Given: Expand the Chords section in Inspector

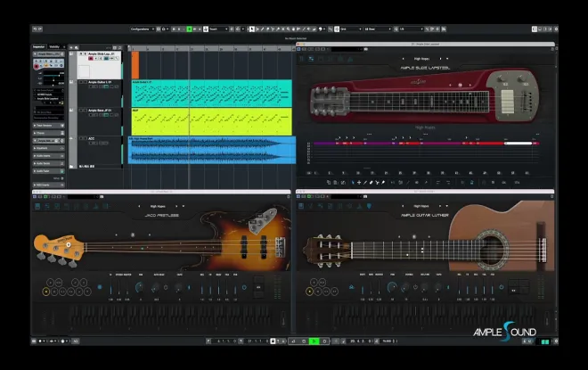Looking at the screenshot, I should point(49,133).
